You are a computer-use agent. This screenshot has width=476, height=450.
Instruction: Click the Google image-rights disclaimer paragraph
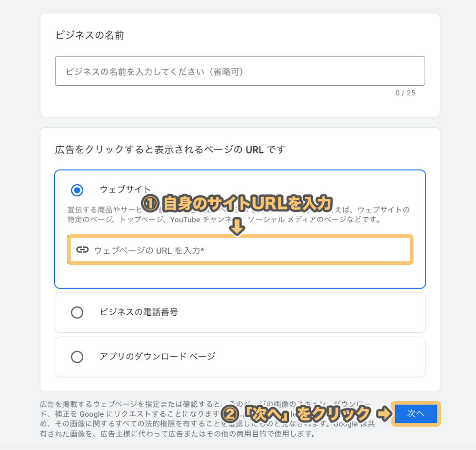208,419
